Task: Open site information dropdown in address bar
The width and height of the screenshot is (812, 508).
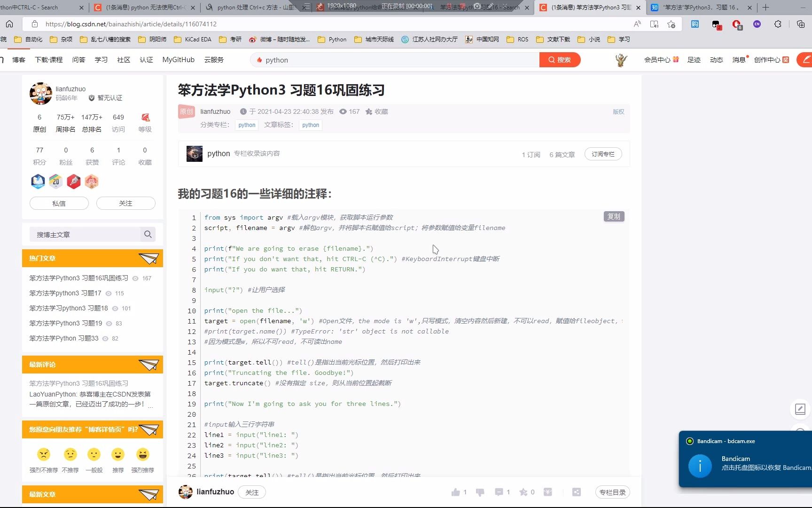Action: pos(34,24)
